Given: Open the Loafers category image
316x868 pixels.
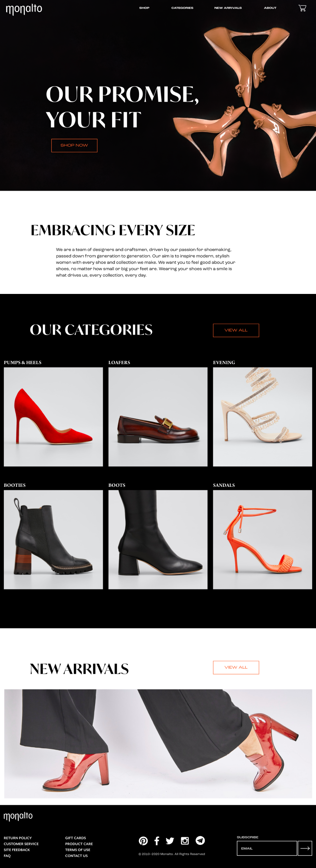Looking at the screenshot, I should (x=158, y=417).
